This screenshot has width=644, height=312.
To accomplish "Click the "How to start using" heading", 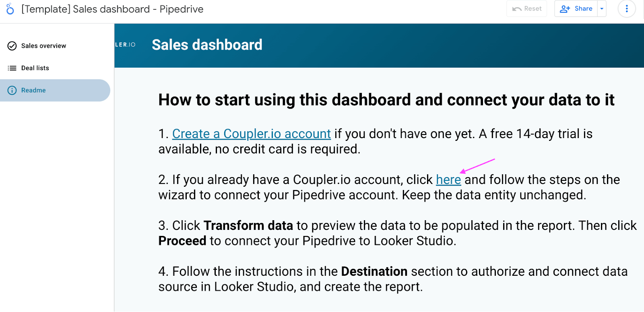I will click(x=386, y=100).
